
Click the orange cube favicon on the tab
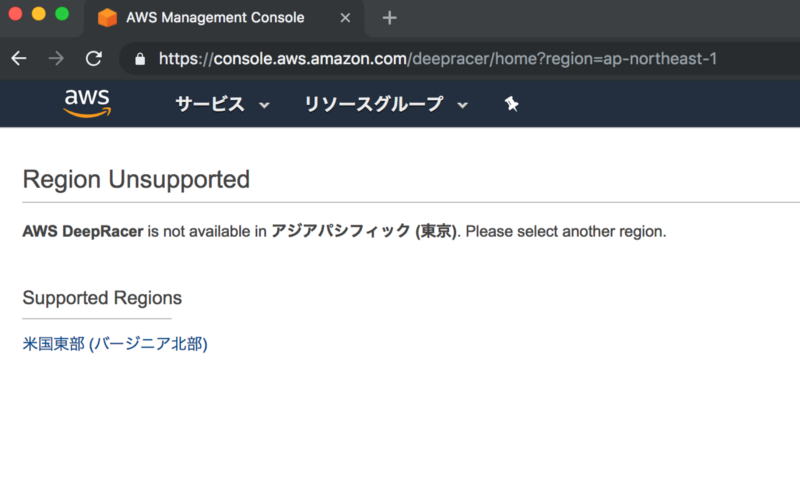tap(107, 18)
